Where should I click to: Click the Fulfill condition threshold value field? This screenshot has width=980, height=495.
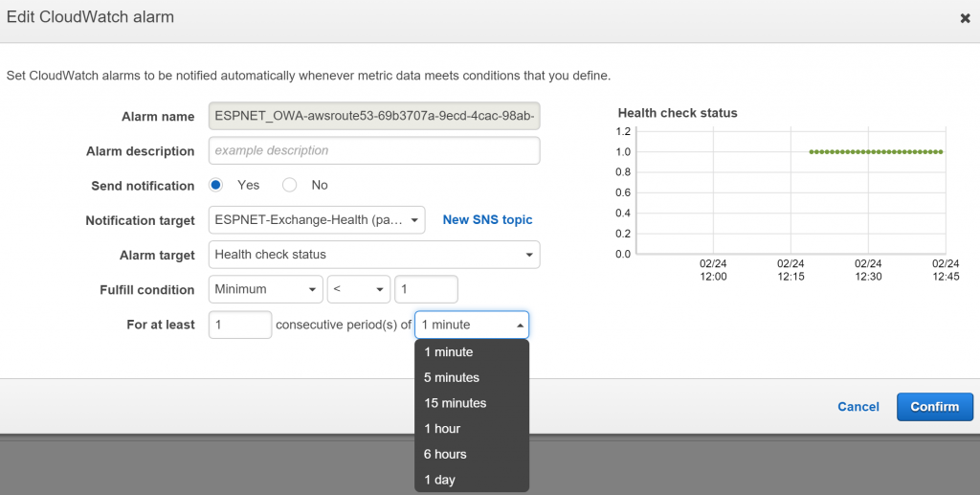[x=426, y=289]
